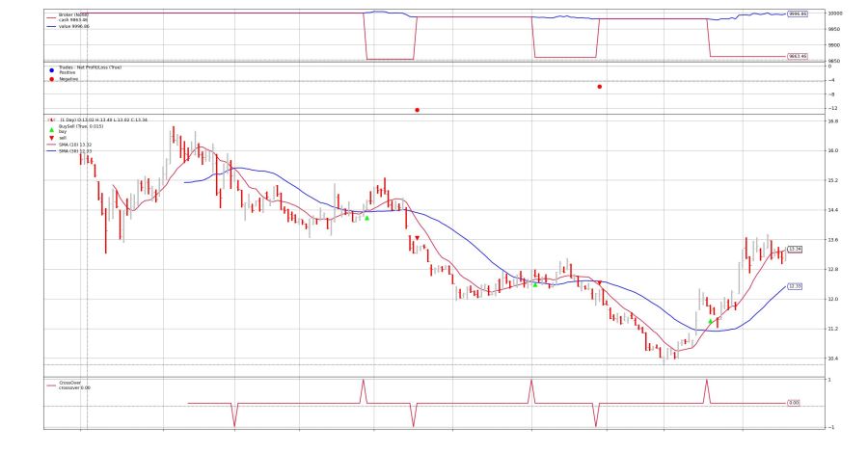The width and height of the screenshot is (868, 452).
Task: Click the green buy marker near the 12.4 price level
Action: [534, 284]
